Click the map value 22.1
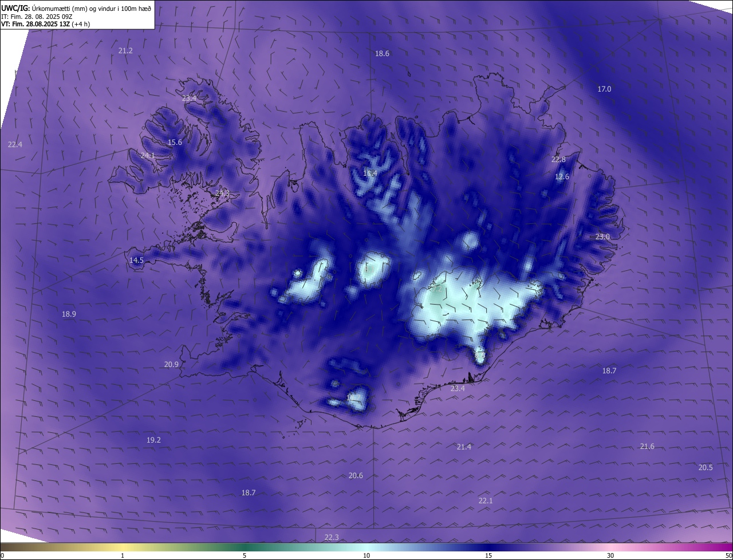Screen dimensions: 733x560 pyautogui.click(x=486, y=501)
